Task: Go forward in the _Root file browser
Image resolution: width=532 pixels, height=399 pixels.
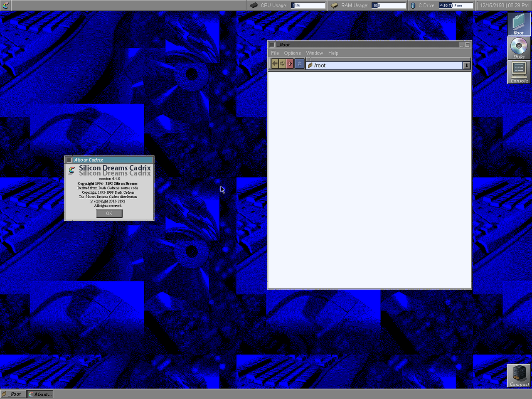Action: coord(282,64)
